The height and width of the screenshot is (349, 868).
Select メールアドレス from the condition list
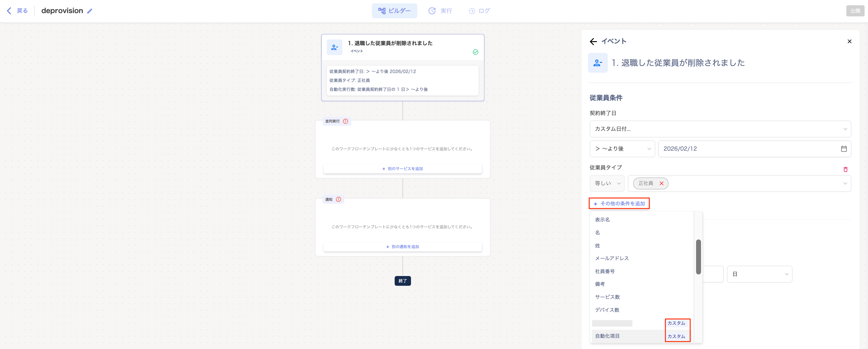pyautogui.click(x=642, y=258)
